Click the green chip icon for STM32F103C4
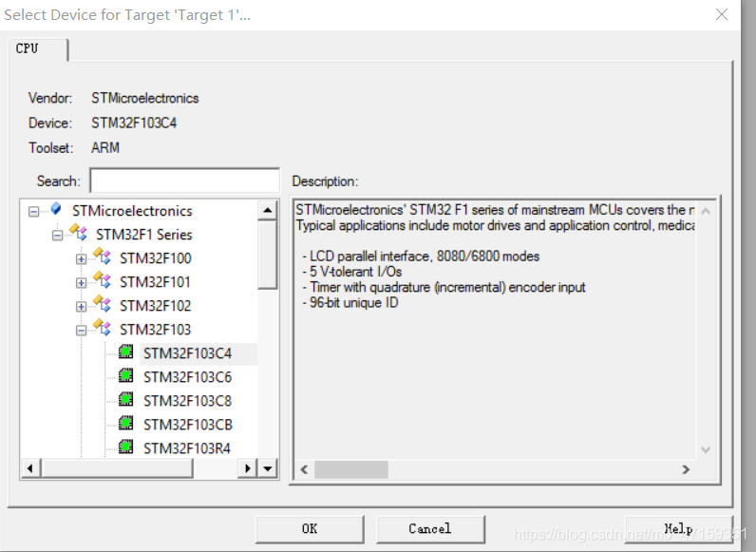Viewport: 756px width, 552px height. click(125, 352)
